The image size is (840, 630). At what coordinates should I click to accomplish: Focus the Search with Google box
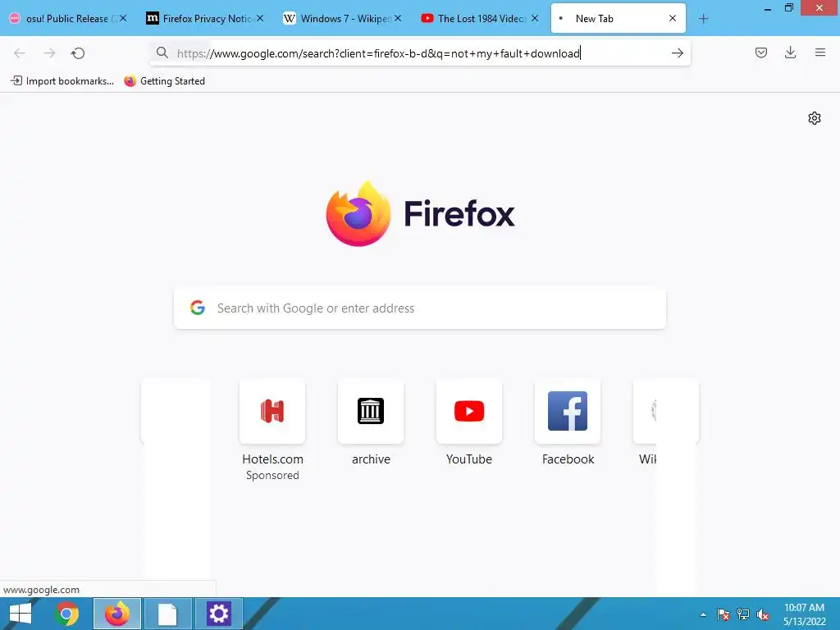(420, 308)
